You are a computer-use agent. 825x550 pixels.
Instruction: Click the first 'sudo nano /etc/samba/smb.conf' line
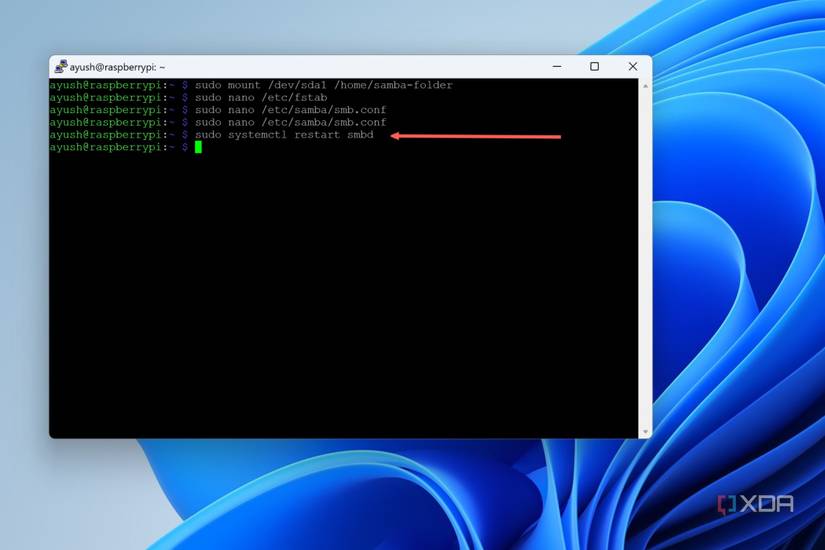point(290,110)
